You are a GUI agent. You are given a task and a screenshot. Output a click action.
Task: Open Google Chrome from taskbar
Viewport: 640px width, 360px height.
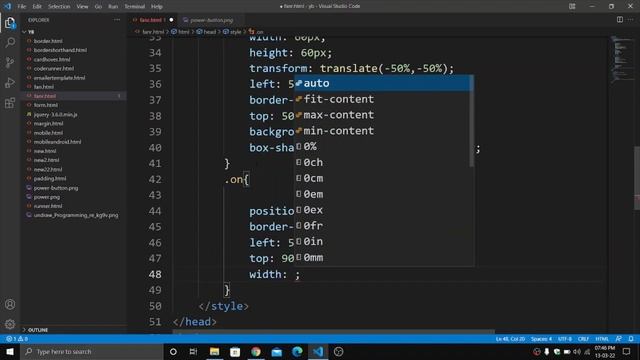pyautogui.click(x=256, y=351)
